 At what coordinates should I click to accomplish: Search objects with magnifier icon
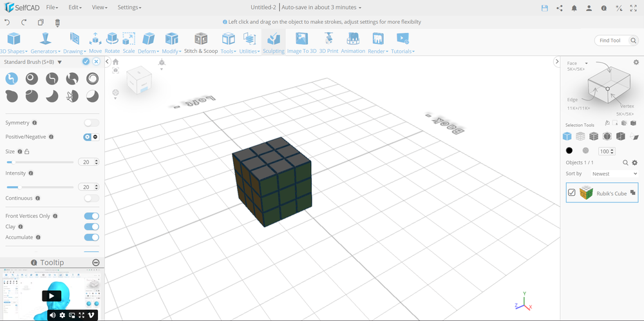click(x=625, y=163)
